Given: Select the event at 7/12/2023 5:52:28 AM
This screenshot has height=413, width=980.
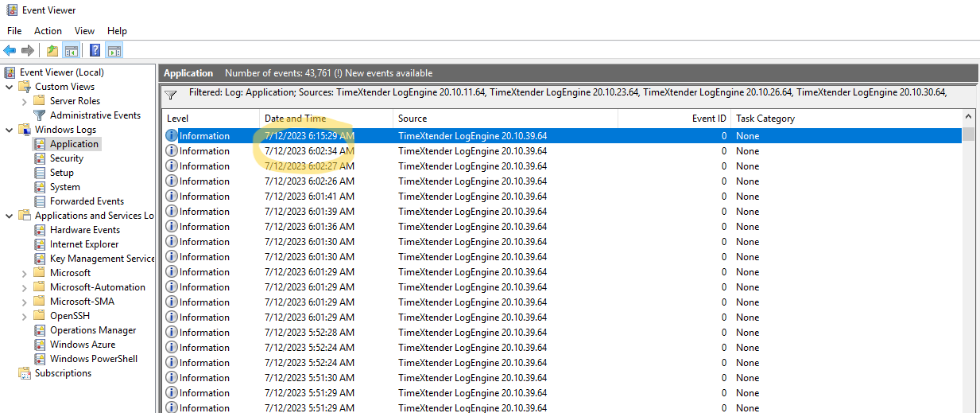Looking at the screenshot, I should [x=562, y=333].
